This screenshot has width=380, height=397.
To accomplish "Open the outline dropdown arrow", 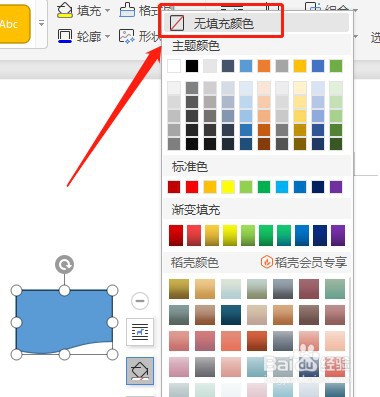I will pos(107,36).
